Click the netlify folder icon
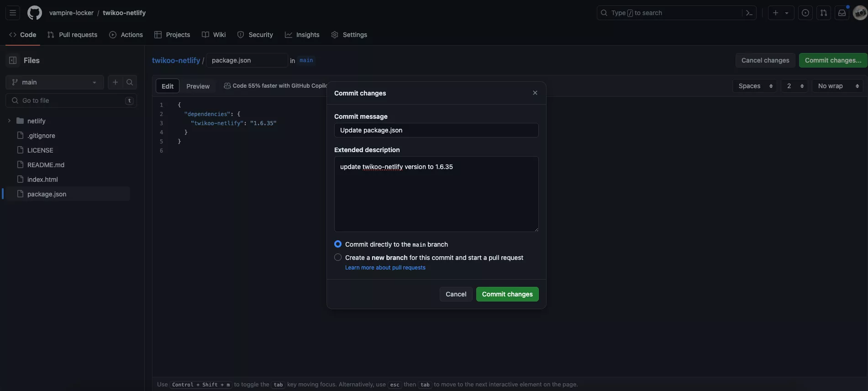This screenshot has width=868, height=391. pyautogui.click(x=20, y=121)
